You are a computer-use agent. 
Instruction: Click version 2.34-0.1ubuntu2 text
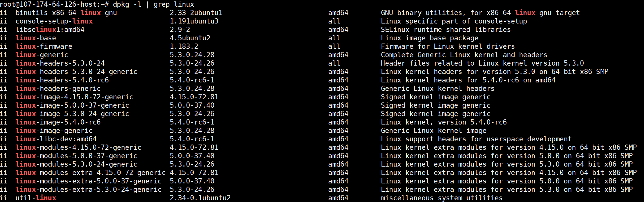200,198
